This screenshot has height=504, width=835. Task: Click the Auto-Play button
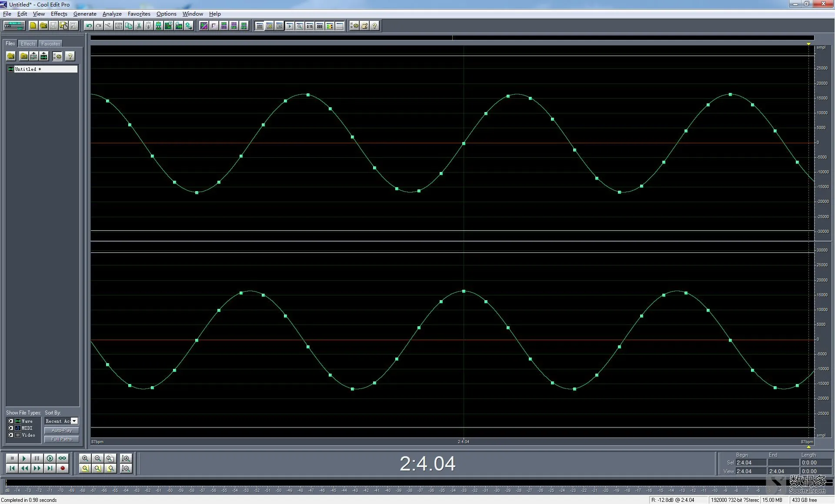pyautogui.click(x=61, y=431)
